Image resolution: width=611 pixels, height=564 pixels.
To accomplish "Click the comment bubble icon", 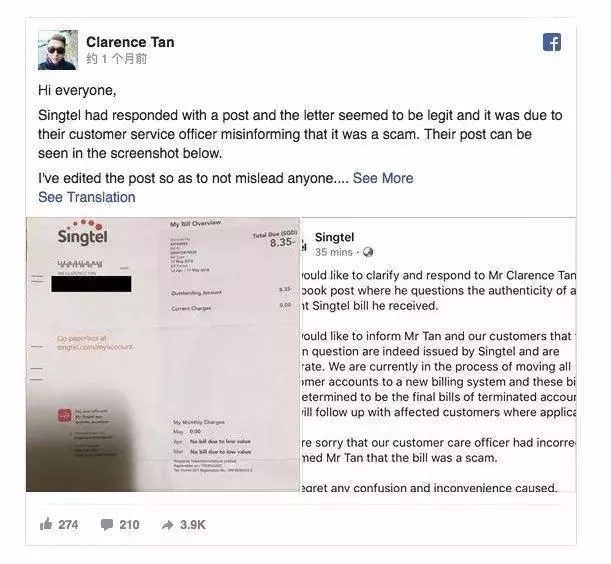I will pyautogui.click(x=106, y=525).
